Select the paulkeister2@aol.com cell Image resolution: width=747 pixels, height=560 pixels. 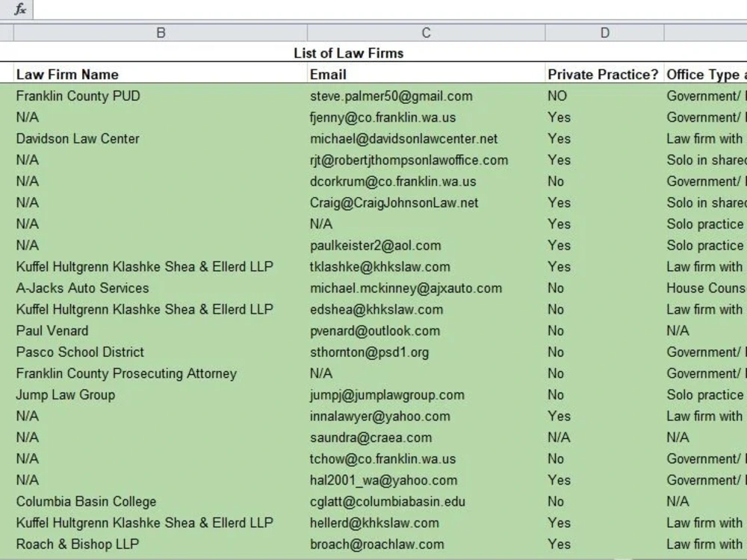[x=426, y=245]
